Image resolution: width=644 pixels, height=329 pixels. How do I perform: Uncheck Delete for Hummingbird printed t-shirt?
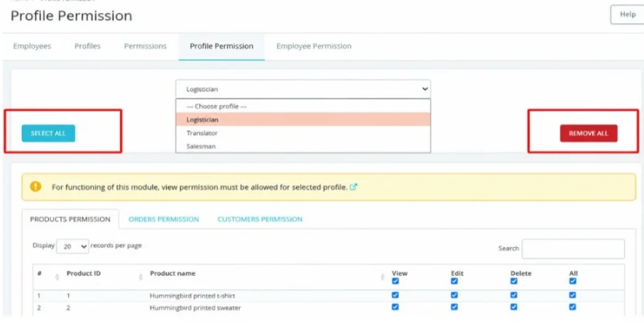point(514,295)
